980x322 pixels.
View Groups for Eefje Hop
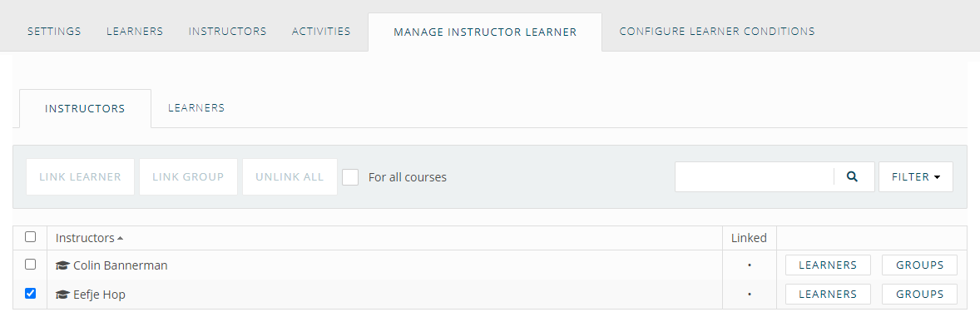click(x=919, y=294)
